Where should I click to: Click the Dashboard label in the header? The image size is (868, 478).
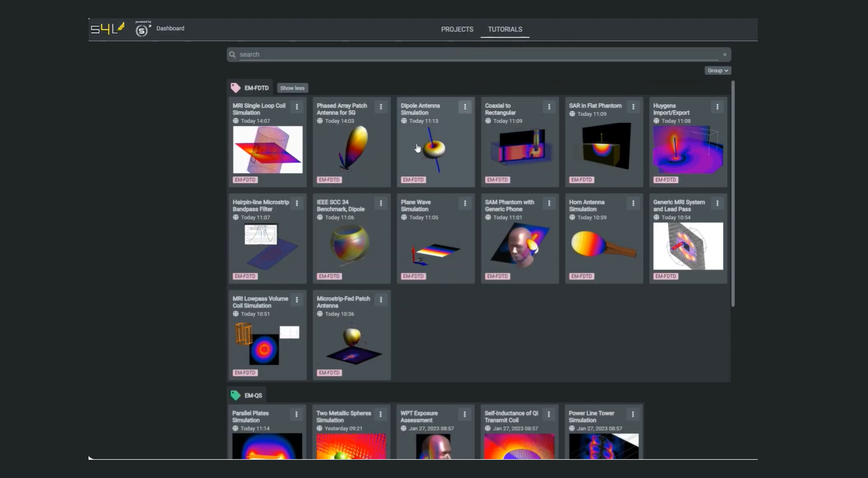click(x=170, y=29)
